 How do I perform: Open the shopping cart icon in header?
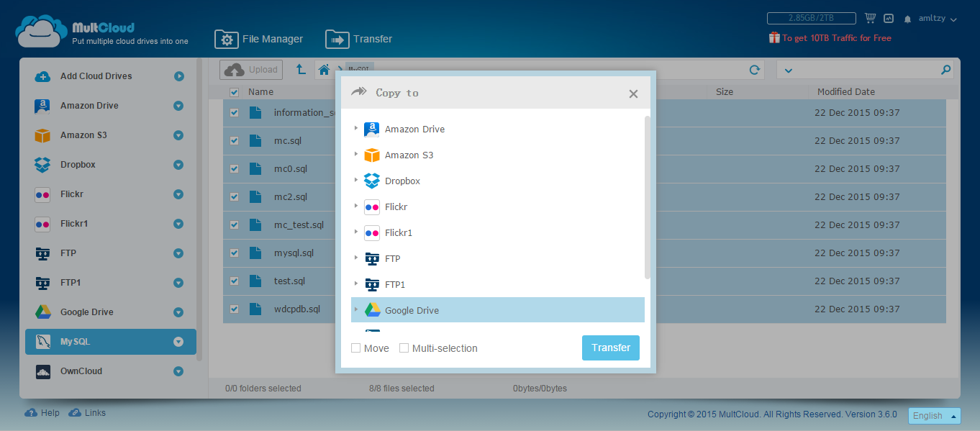click(870, 18)
